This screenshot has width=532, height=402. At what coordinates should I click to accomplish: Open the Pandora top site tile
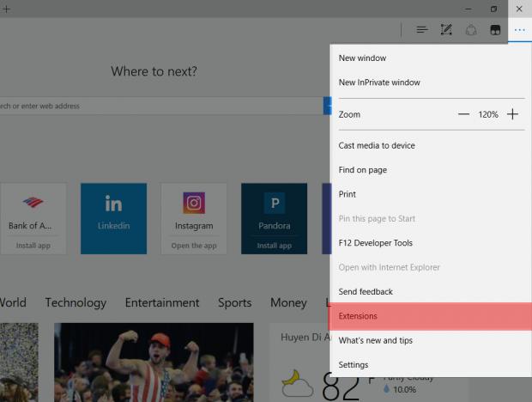tap(275, 218)
